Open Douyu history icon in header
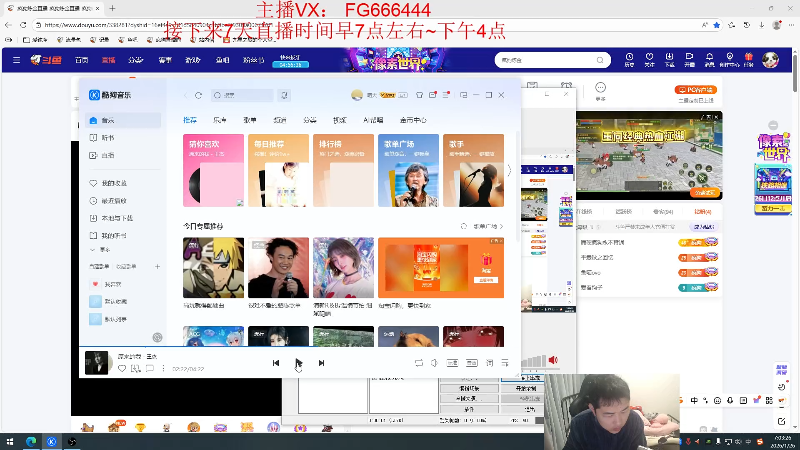 click(x=629, y=60)
